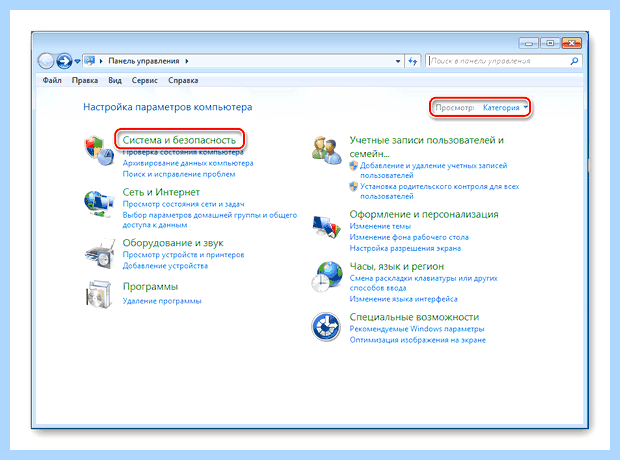Click Панель управления in address bar
Image resolution: width=620 pixels, height=460 pixels.
tap(144, 61)
